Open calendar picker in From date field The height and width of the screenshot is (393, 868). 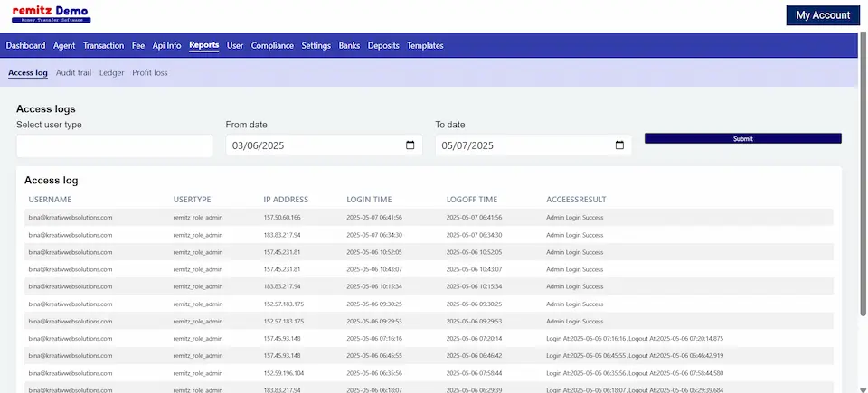tap(410, 145)
